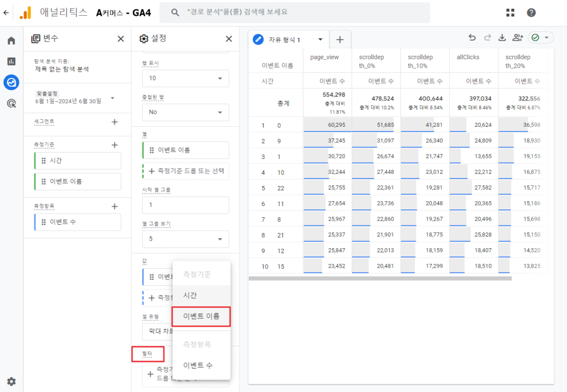Open the 자유 형식 1 tab dropdown arrow
Screen dimensions: 567x392
click(320, 39)
